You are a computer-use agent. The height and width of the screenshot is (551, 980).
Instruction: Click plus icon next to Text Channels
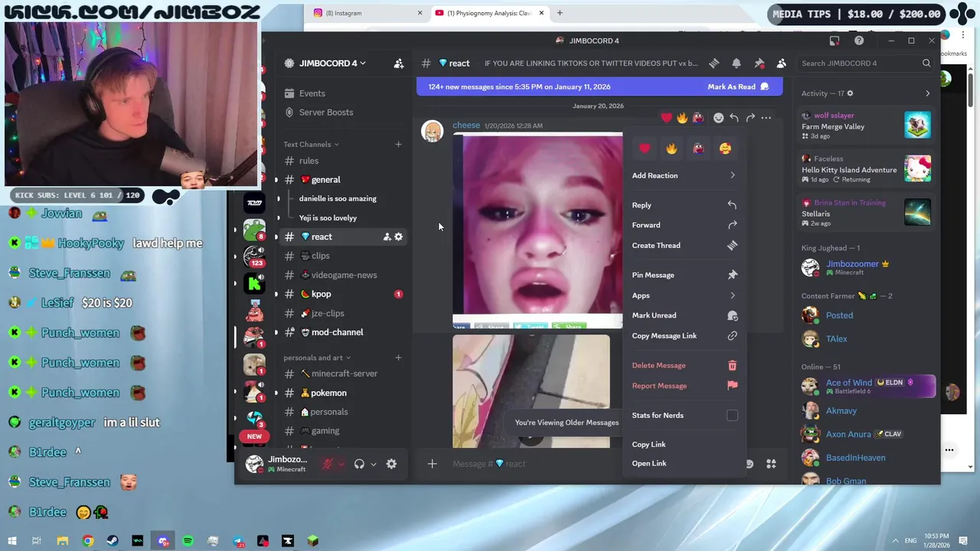point(398,144)
